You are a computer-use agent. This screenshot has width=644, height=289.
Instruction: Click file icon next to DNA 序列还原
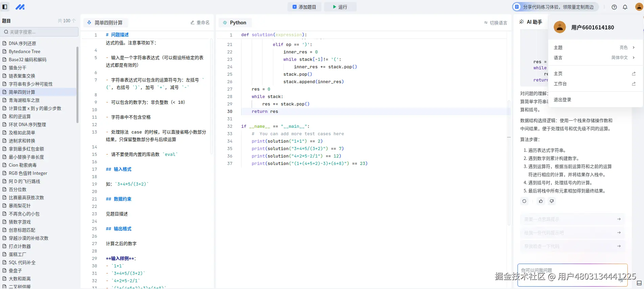click(x=4, y=43)
